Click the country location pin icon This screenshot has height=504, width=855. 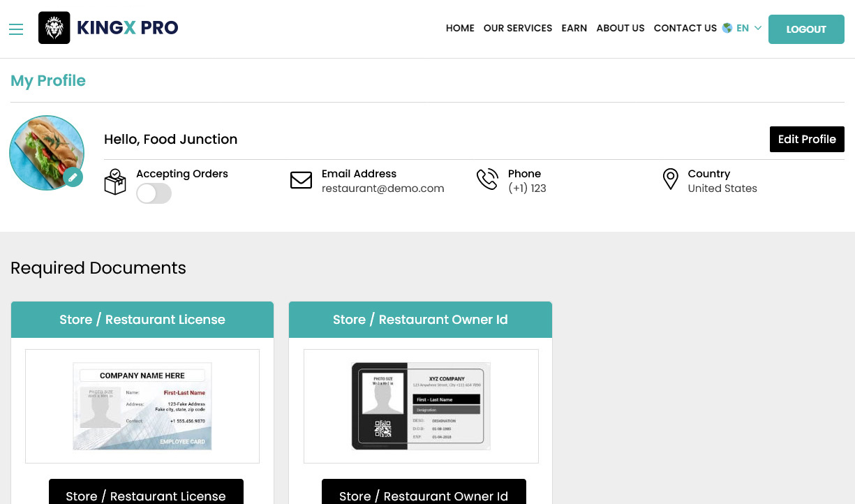[x=670, y=179]
